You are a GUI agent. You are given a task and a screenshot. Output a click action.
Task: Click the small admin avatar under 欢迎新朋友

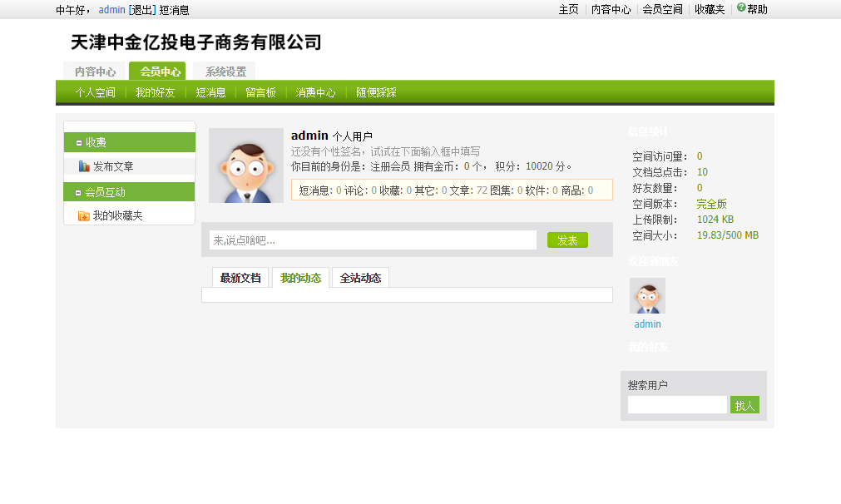[647, 296]
